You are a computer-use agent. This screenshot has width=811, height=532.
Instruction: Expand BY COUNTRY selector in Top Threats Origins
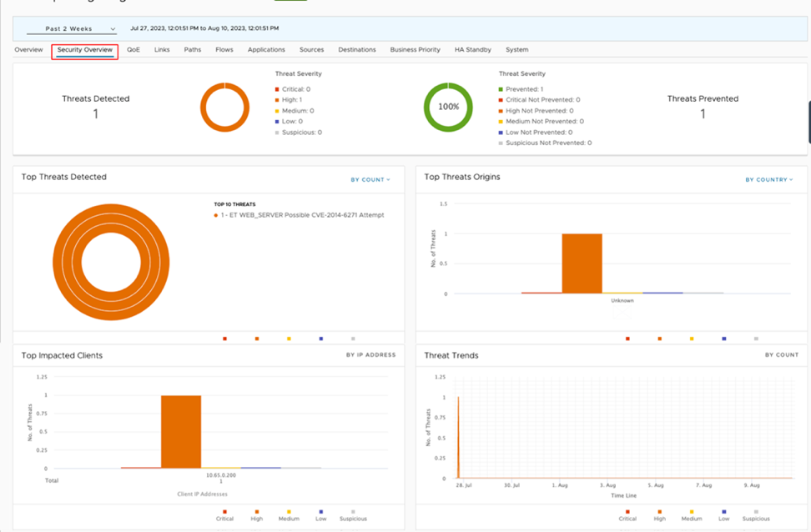point(768,179)
